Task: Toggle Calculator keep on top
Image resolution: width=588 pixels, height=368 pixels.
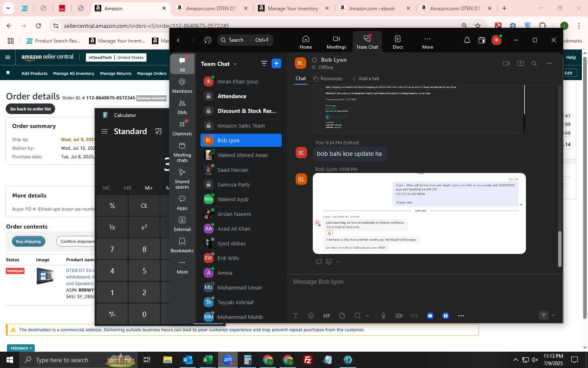Action: [158, 131]
